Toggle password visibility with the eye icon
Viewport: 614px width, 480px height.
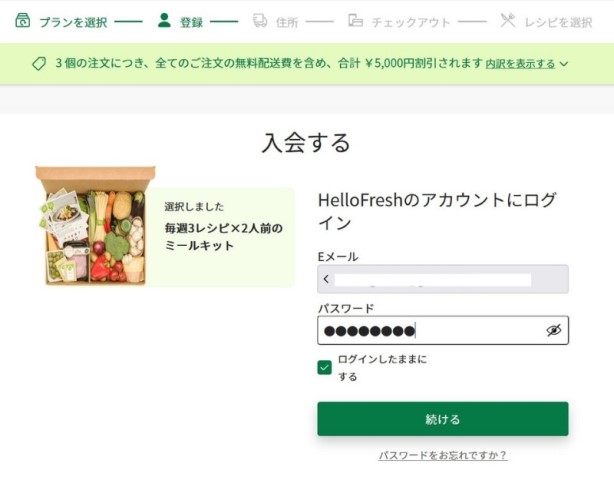click(x=554, y=330)
